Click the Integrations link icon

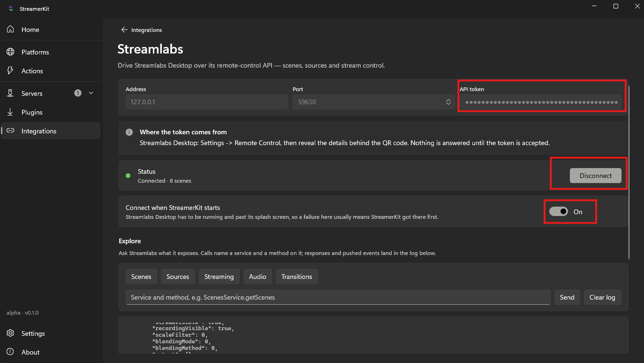pos(10,131)
